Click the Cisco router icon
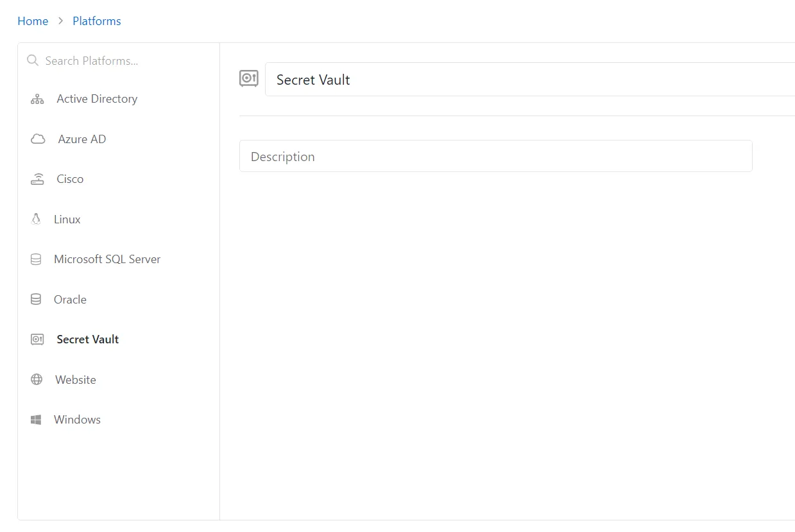Screen dimensions: 795x532 37,179
